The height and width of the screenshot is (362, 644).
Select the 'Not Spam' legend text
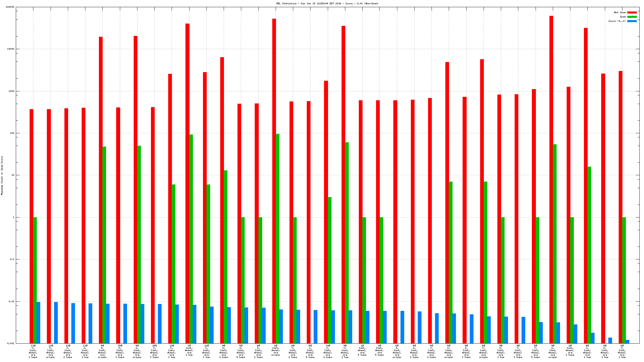[x=620, y=12]
